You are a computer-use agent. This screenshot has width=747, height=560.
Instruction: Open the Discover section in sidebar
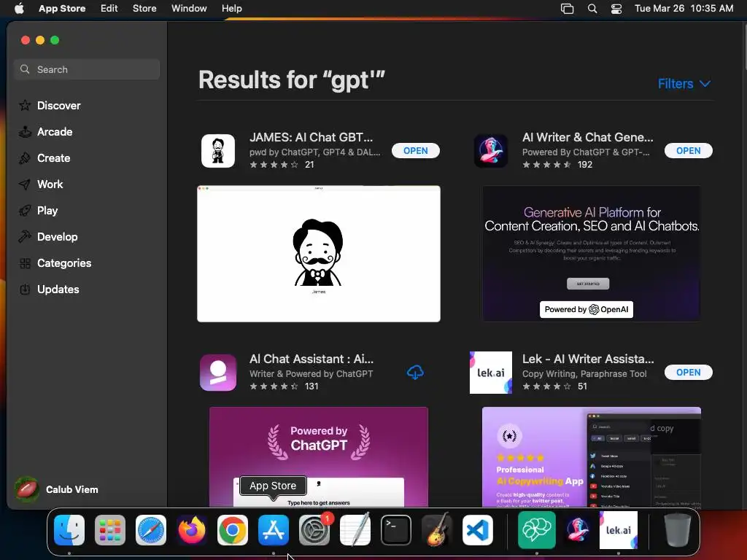coord(50,105)
